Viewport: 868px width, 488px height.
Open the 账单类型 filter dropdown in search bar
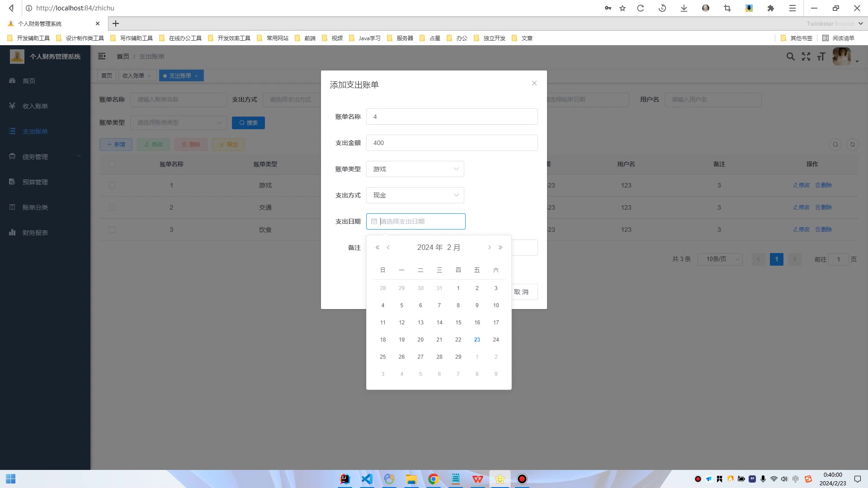coord(179,122)
